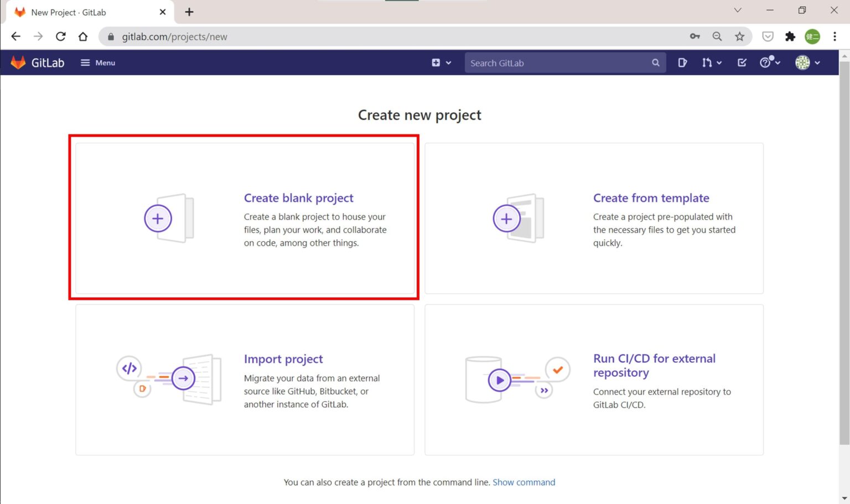Expand the help menu chevron
Screen dimensions: 850x504
tap(777, 63)
